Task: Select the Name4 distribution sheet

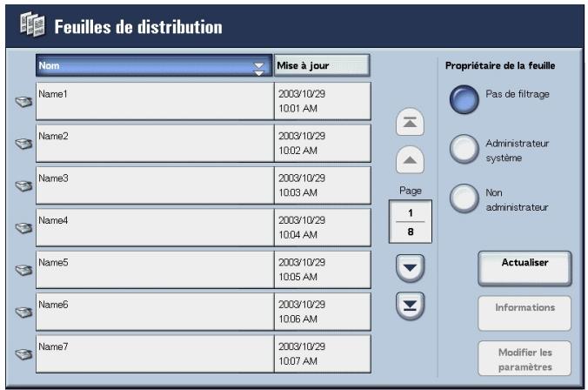Action: click(x=155, y=227)
